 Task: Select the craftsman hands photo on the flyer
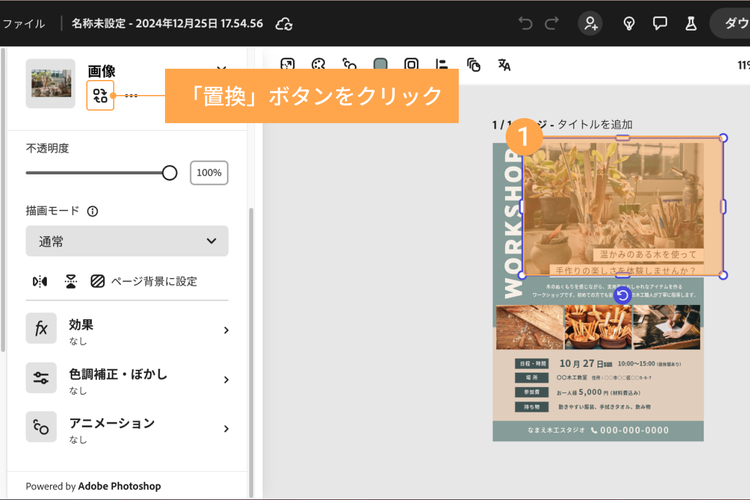pyautogui.click(x=666, y=327)
